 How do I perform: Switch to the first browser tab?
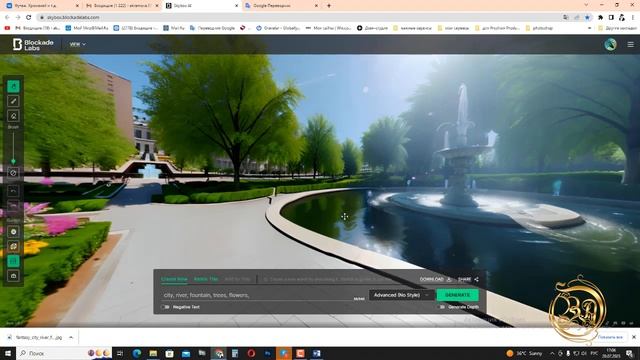tap(42, 6)
